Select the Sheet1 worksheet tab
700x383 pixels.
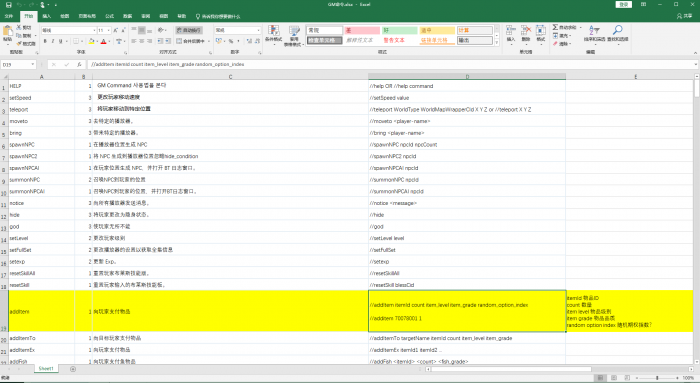coord(46,369)
